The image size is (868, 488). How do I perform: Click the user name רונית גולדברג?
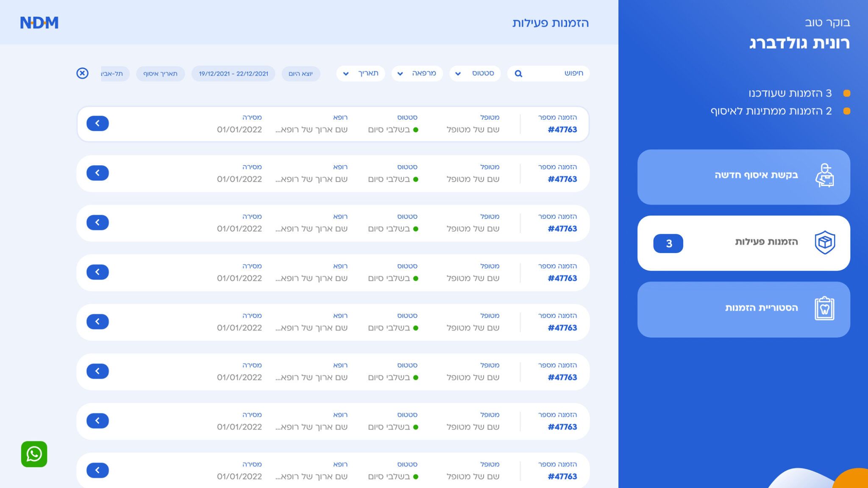(799, 43)
